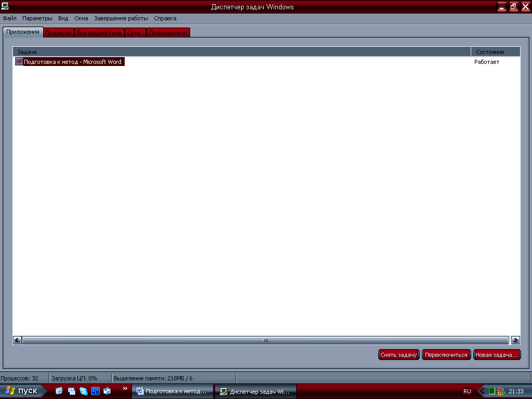Expand Quick Launch overflow chevron

click(x=125, y=389)
